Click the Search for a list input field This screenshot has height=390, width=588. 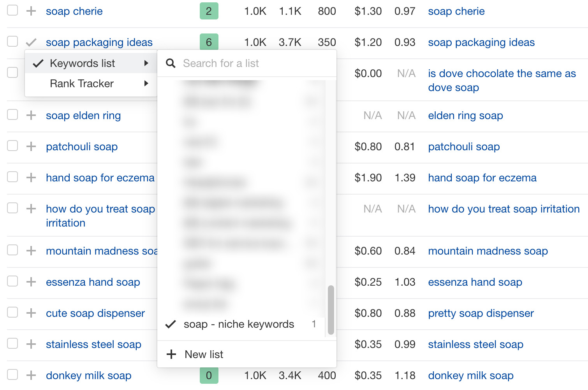[x=253, y=63]
